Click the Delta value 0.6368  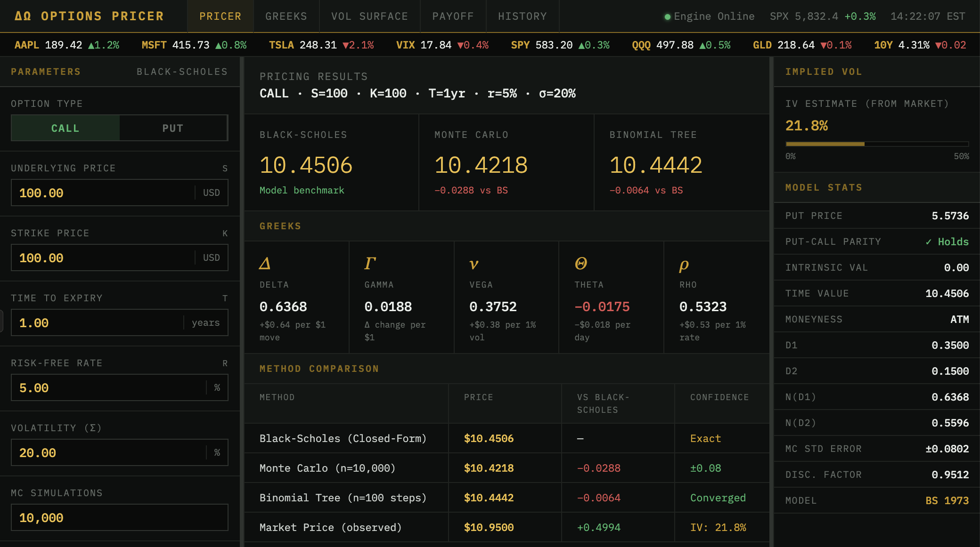[283, 306]
